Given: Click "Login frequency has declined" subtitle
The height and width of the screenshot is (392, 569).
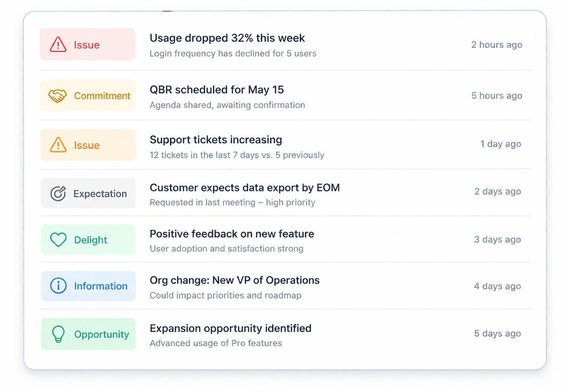Looking at the screenshot, I should pyautogui.click(x=233, y=53).
